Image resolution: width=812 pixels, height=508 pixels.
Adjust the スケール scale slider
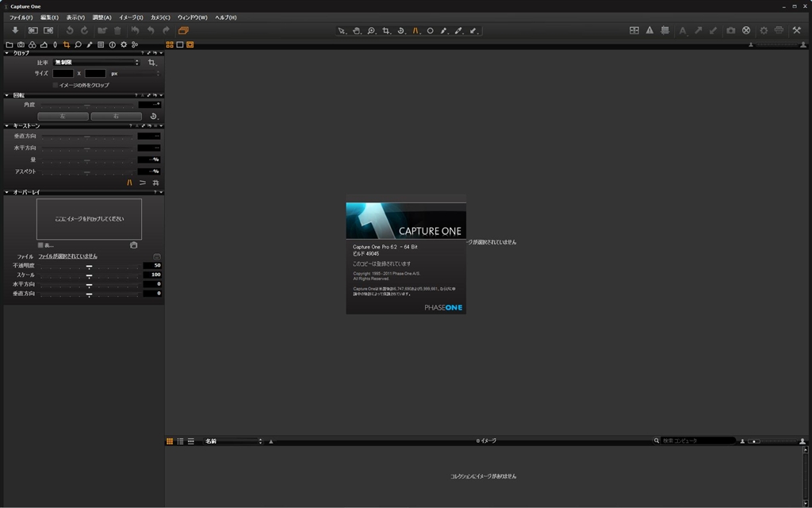[x=89, y=276]
